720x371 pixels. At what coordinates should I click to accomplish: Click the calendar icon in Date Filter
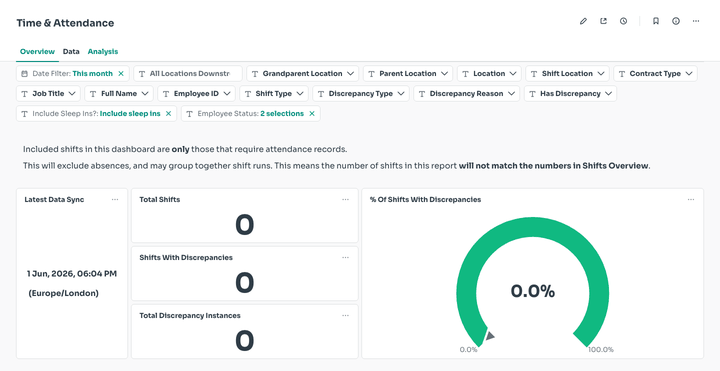(x=25, y=73)
